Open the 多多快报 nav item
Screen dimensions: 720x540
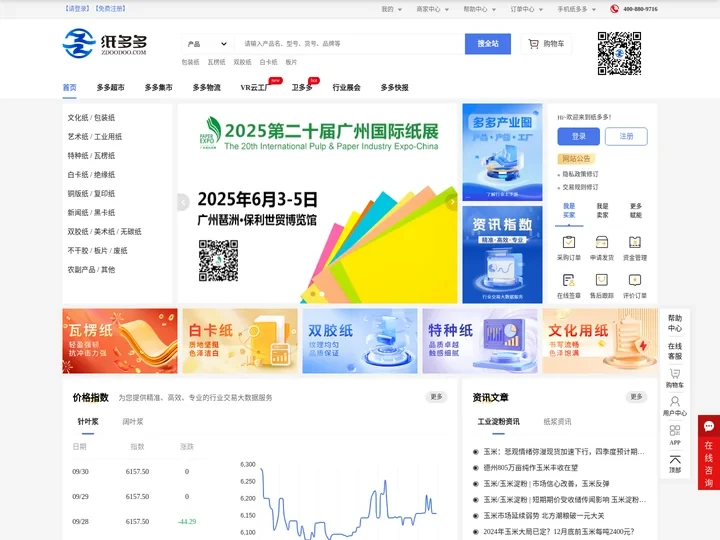pos(394,88)
